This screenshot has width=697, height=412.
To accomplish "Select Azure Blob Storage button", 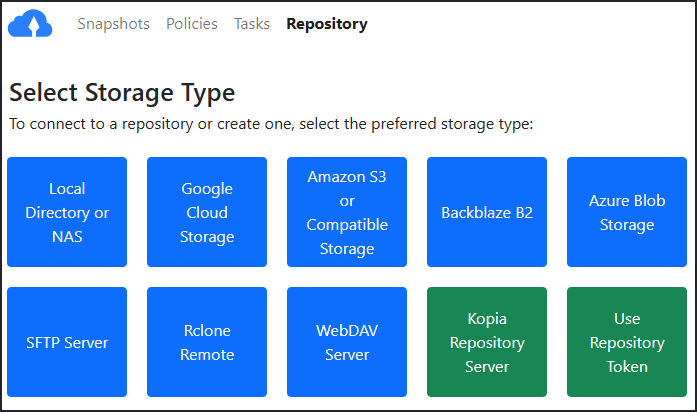I will click(627, 212).
